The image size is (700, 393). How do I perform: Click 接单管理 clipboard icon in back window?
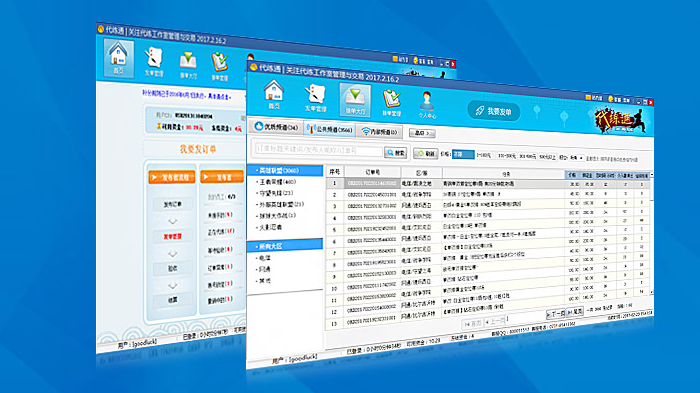click(220, 67)
